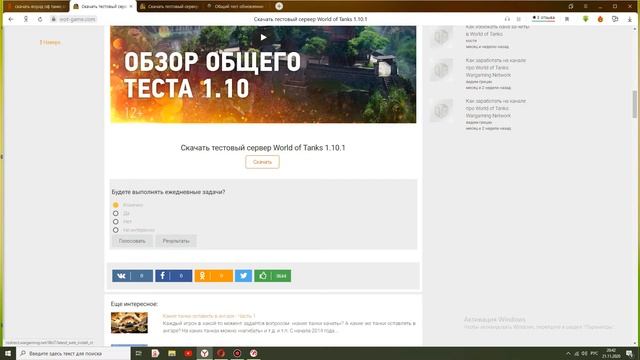Submit vote with Голосовать button

tap(132, 241)
